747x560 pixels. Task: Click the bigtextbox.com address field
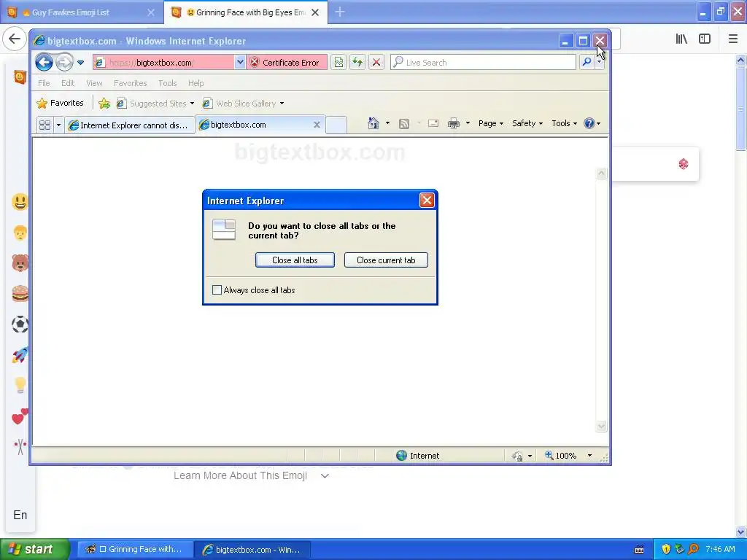pos(163,63)
